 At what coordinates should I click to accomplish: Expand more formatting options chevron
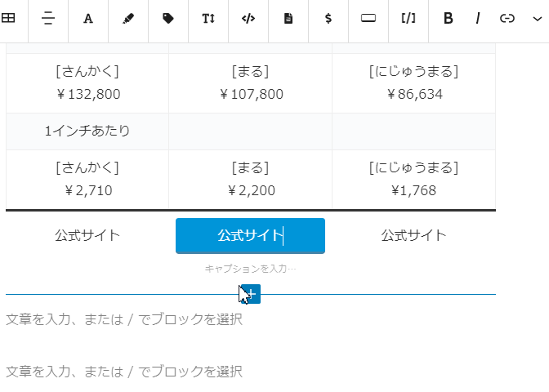pyautogui.click(x=537, y=19)
